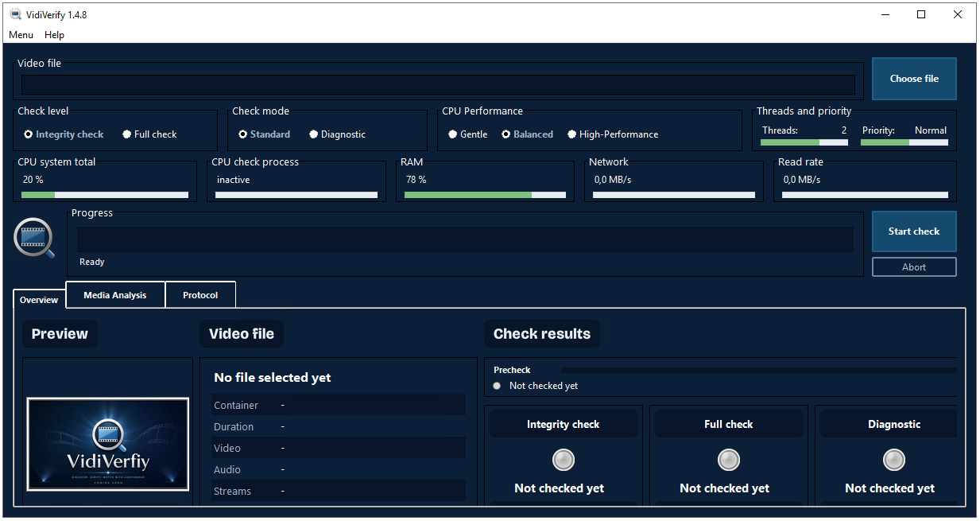The width and height of the screenshot is (980, 521).
Task: Choose Standard check mode
Action: tap(264, 134)
